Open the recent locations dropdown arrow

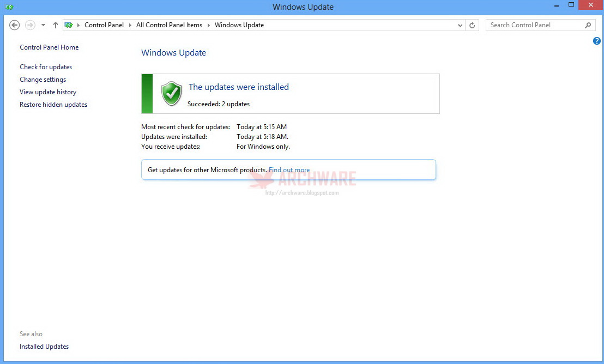[43, 25]
